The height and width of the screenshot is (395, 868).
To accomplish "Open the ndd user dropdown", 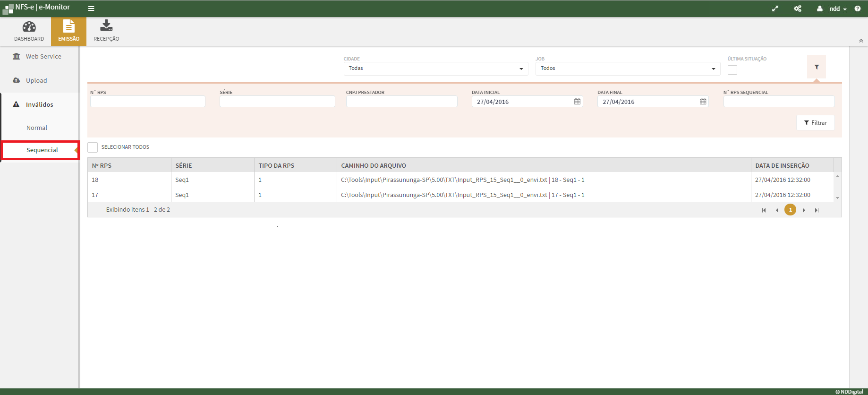I will [x=834, y=9].
